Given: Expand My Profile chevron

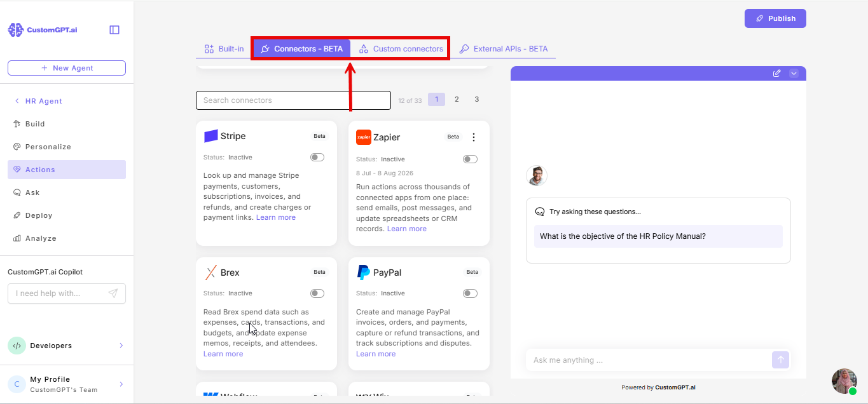Looking at the screenshot, I should [x=121, y=384].
